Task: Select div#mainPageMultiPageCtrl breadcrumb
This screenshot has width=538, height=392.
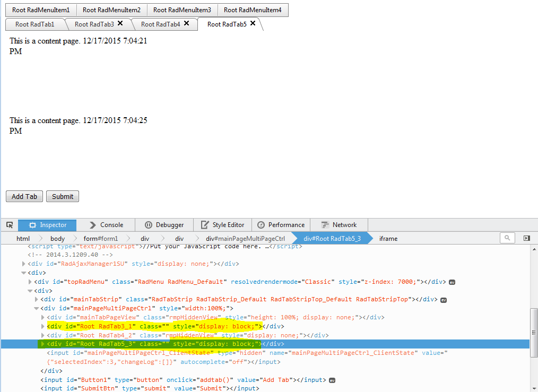Action: click(x=245, y=239)
